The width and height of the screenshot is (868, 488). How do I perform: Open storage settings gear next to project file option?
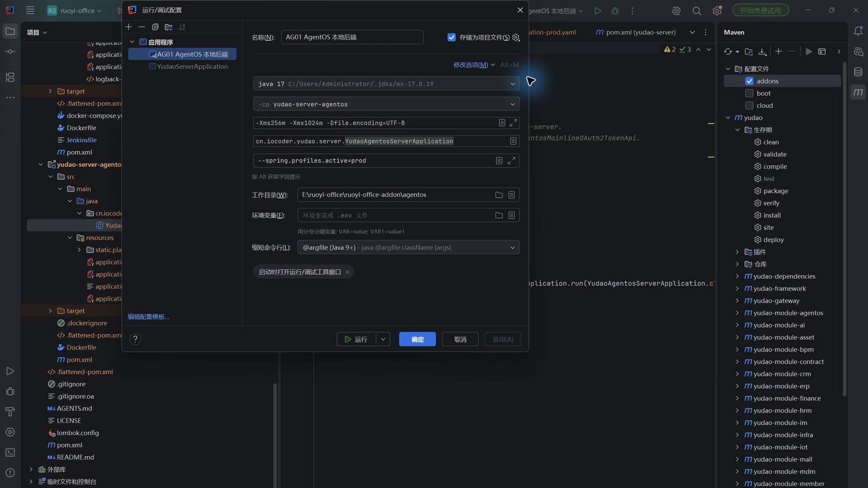(x=516, y=38)
